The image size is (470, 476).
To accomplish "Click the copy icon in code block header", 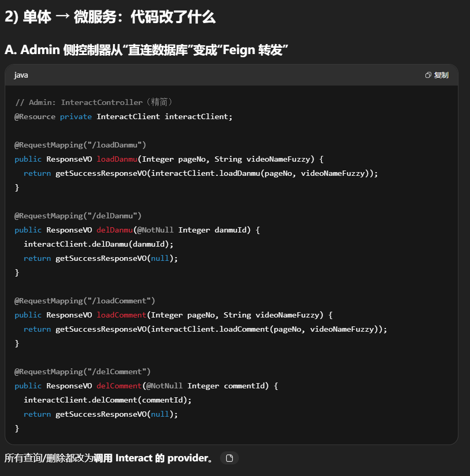I will coord(428,75).
